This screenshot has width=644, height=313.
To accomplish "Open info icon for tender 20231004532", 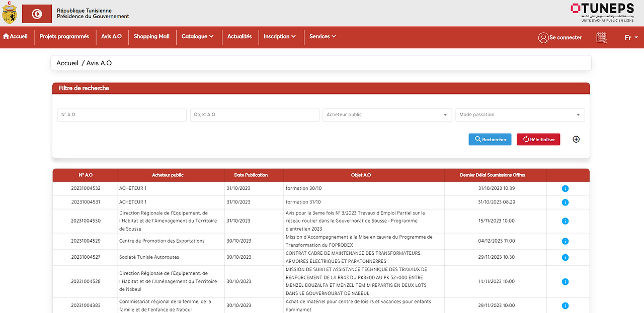I will 565,189.
